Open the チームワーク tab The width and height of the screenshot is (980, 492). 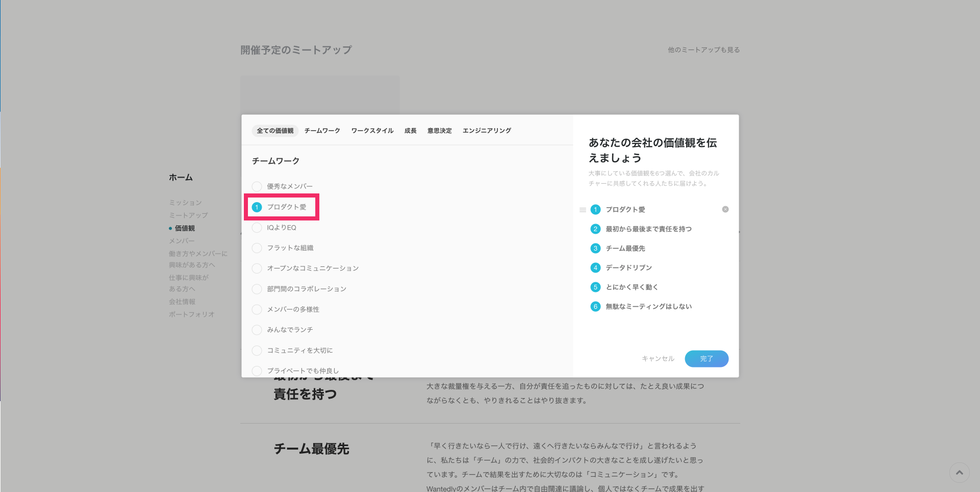322,131
